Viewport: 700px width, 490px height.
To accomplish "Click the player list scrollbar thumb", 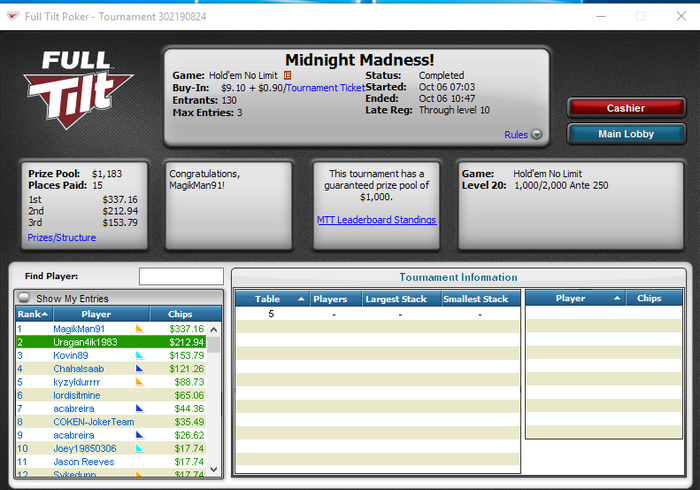I will 214,345.
